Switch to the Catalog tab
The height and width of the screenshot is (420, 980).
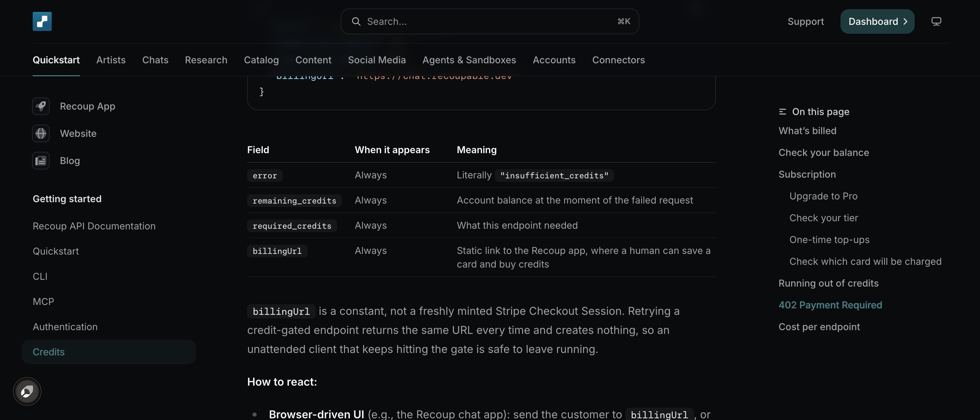tap(261, 60)
